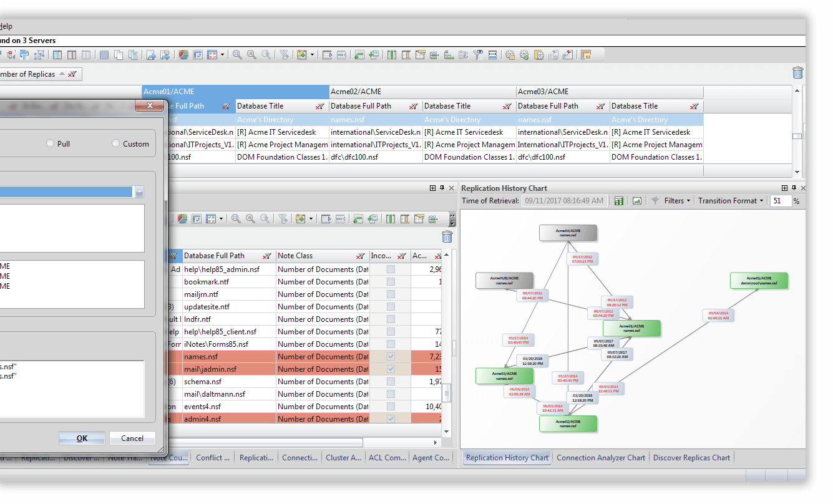This screenshot has height=504, width=833.
Task: Click Cancel in the dialog
Action: [x=132, y=439]
